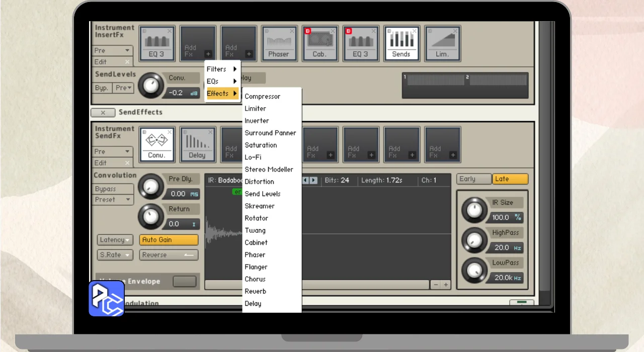Switch to the Early envelope mode

473,179
